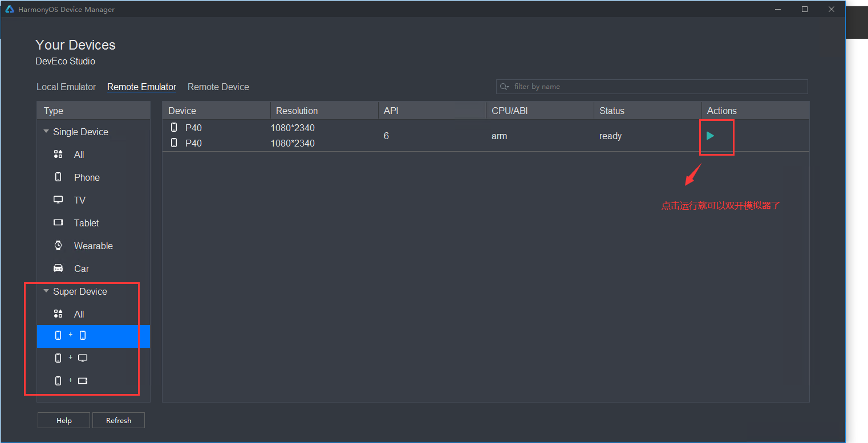Click the Type column header
This screenshot has width=868, height=443.
(x=94, y=111)
